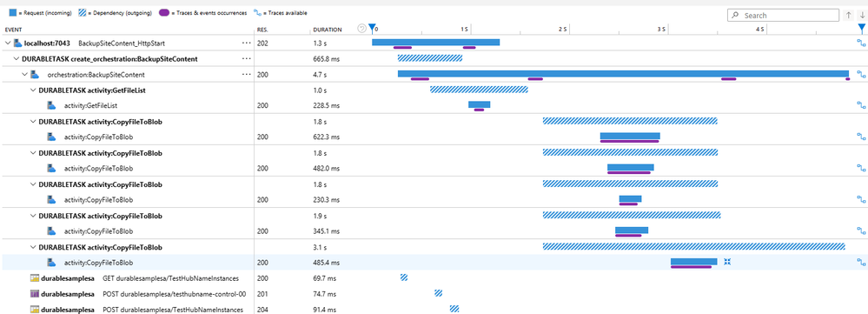Image resolution: width=868 pixels, height=314 pixels.
Task: Open traces icon for activity:GetFileList 228.5 ms
Action: coord(861,105)
